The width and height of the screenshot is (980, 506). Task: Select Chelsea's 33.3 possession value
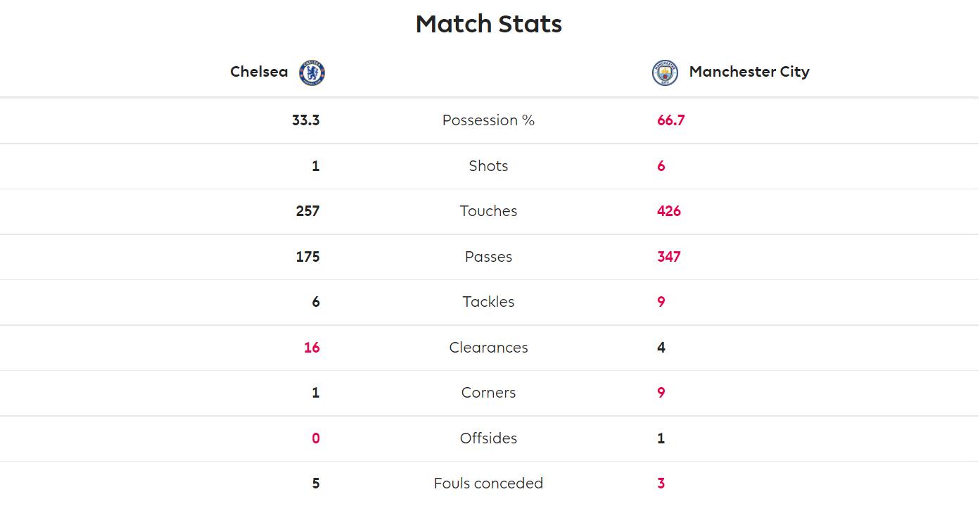[x=306, y=120]
